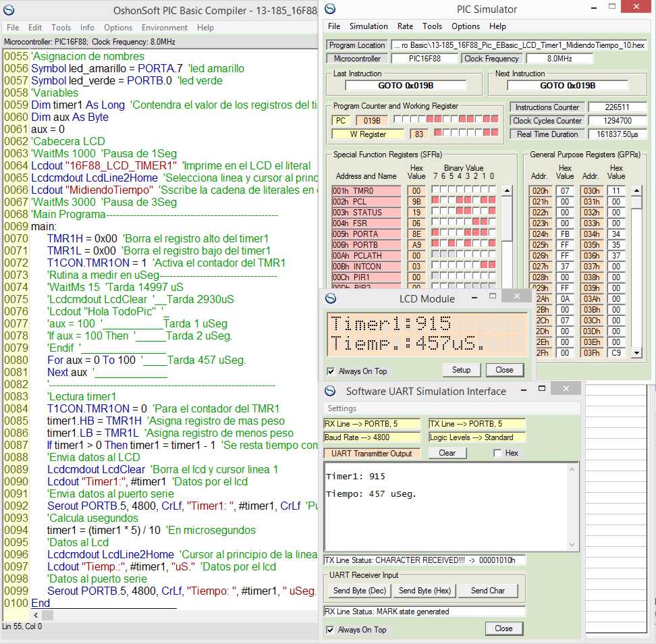Maximize the Software UART Simulation Interface window
Image resolution: width=656 pixels, height=644 pixels.
[542, 389]
